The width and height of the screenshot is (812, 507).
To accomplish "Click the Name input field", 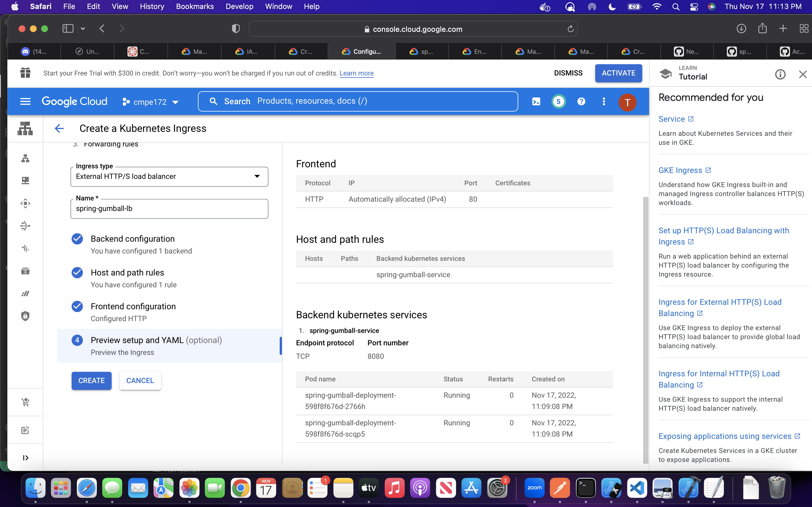I will [x=169, y=209].
